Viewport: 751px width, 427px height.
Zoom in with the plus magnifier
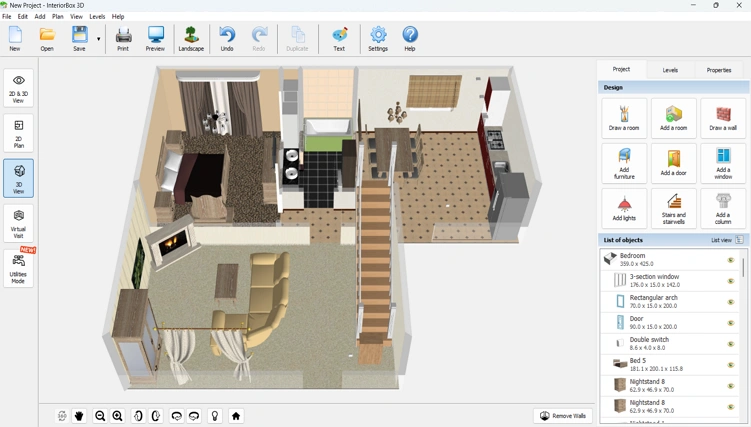pos(117,416)
